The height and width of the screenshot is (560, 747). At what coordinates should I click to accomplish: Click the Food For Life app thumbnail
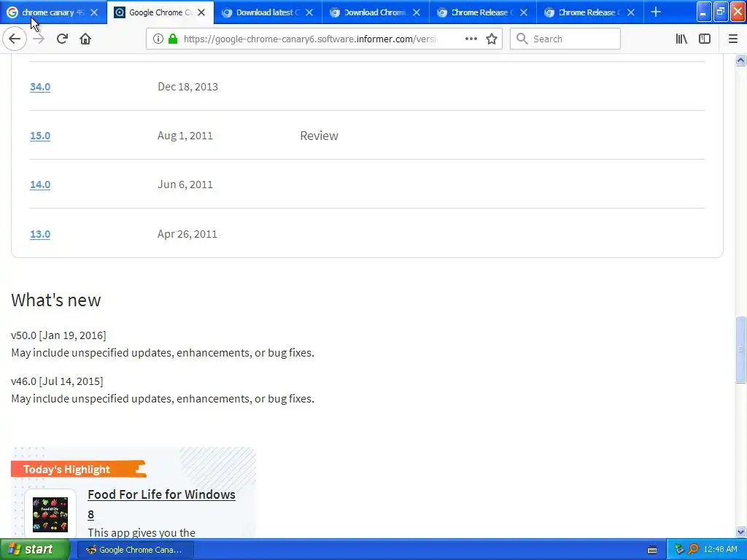tap(50, 515)
